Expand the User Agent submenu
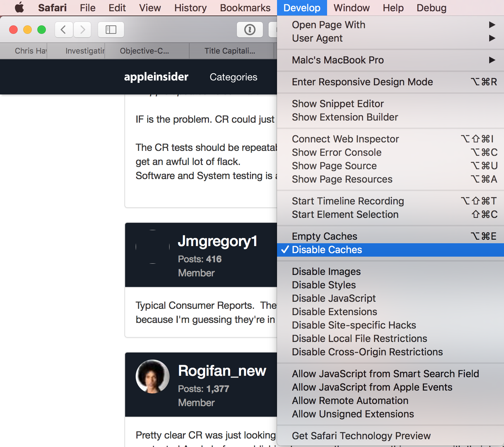 pyautogui.click(x=317, y=38)
